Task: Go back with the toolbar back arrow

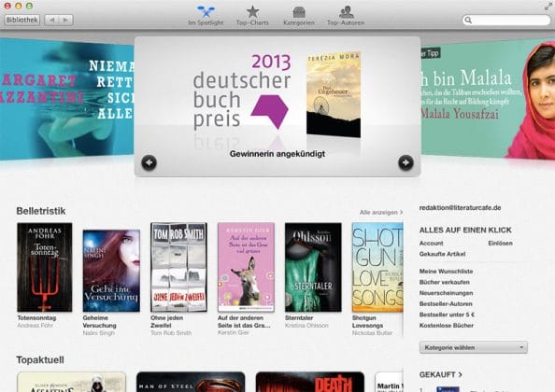Action: [x=51, y=20]
